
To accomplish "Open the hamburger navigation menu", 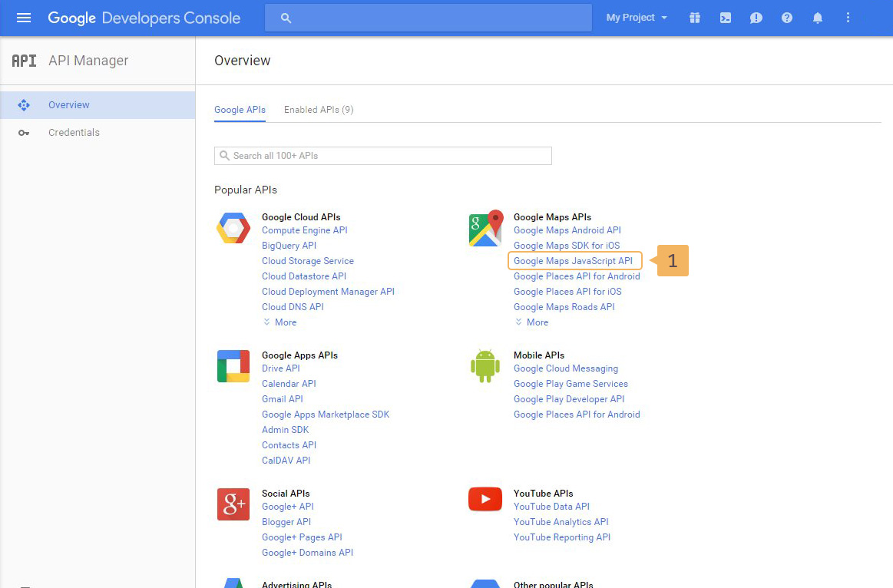I will coord(24,18).
